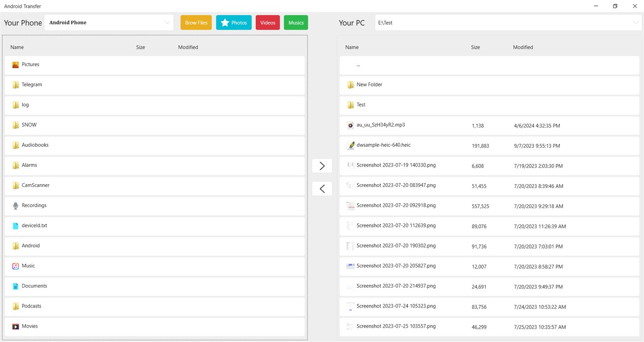Click the dwsample-heic-640.heic file icon

[x=350, y=145]
